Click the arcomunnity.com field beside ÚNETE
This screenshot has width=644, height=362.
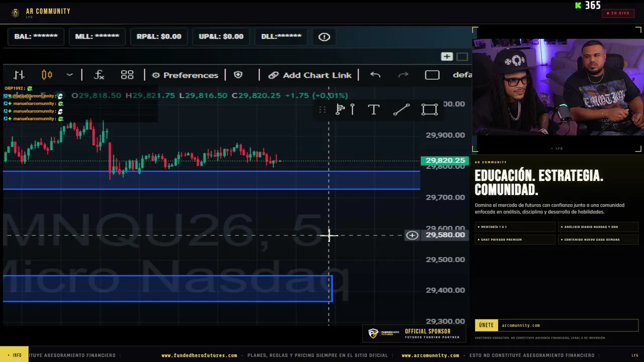point(568,325)
